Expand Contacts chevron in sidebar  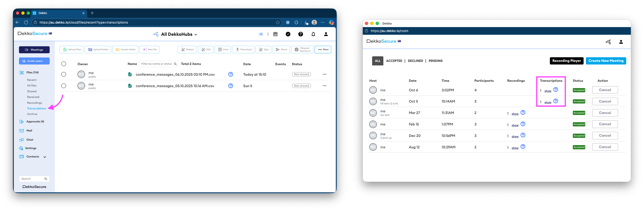click(x=45, y=157)
